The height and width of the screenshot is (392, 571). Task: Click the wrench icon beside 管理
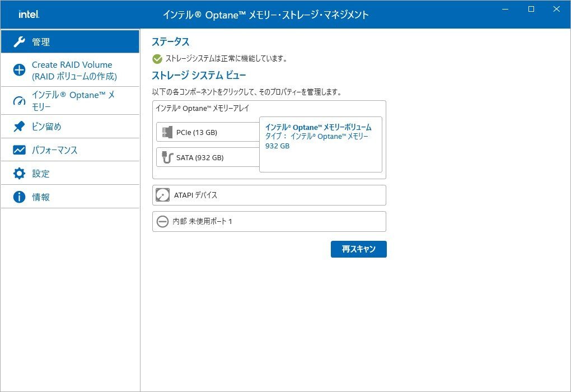19,42
